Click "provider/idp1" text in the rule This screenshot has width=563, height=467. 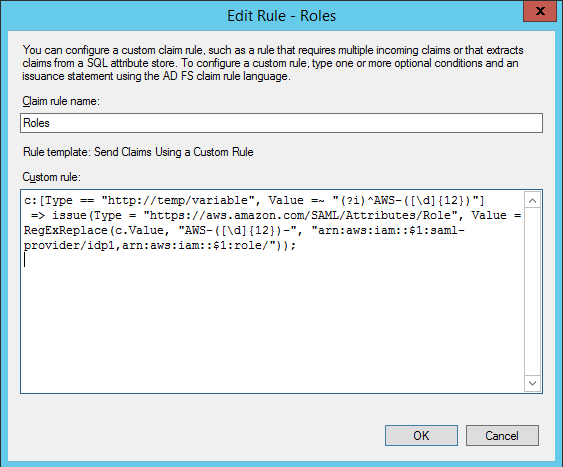(x=69, y=246)
